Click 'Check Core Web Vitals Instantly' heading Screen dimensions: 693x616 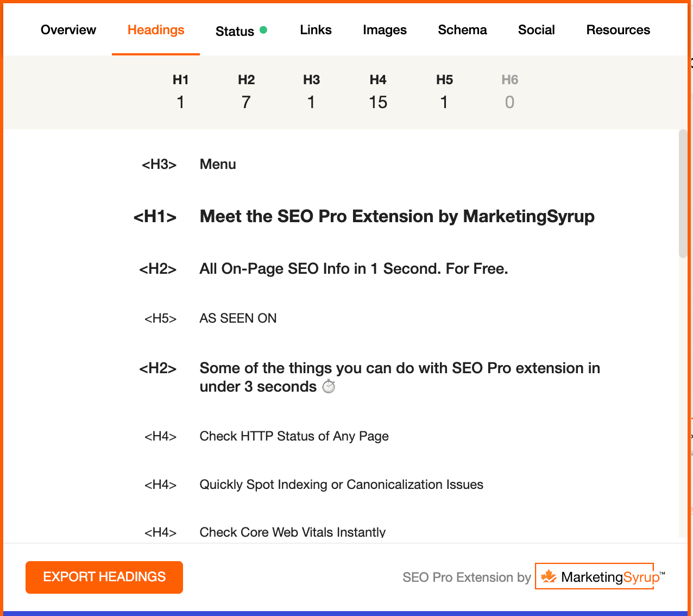tap(292, 532)
